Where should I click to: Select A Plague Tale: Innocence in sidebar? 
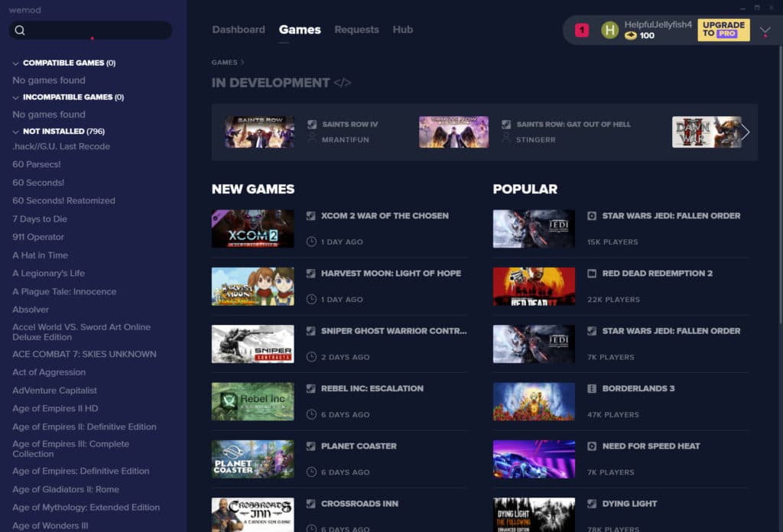pos(64,291)
